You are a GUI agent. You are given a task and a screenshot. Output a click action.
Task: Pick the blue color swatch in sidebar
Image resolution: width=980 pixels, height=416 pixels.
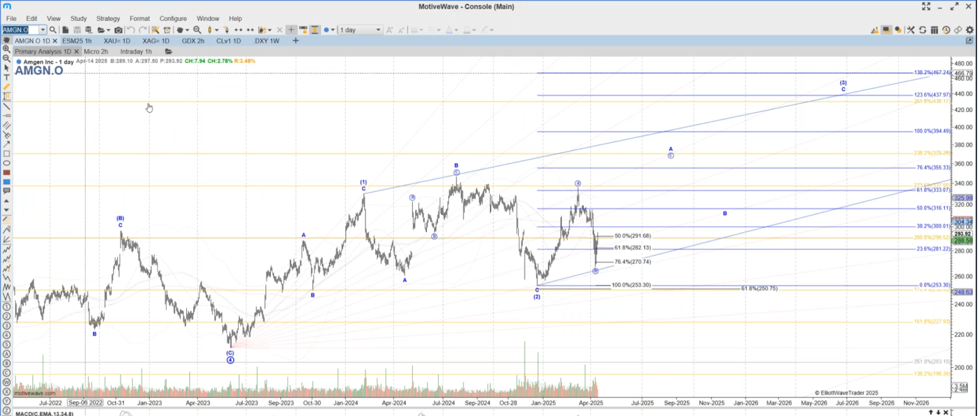tap(7, 182)
